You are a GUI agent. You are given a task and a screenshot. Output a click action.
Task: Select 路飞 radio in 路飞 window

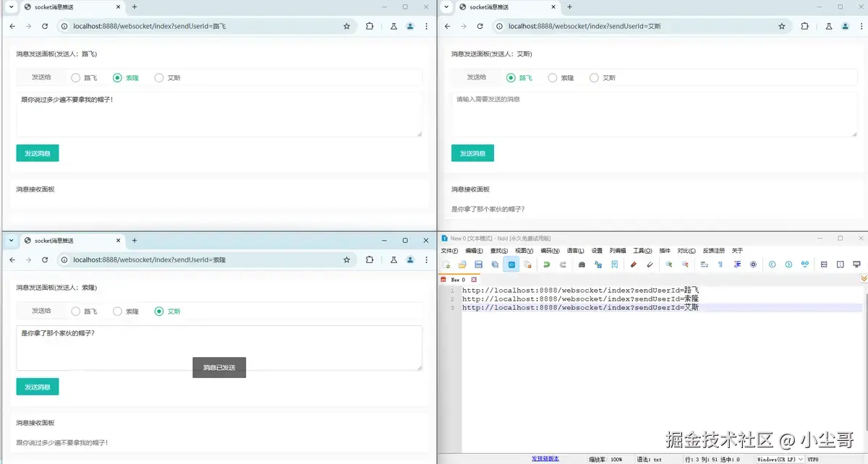click(x=75, y=77)
